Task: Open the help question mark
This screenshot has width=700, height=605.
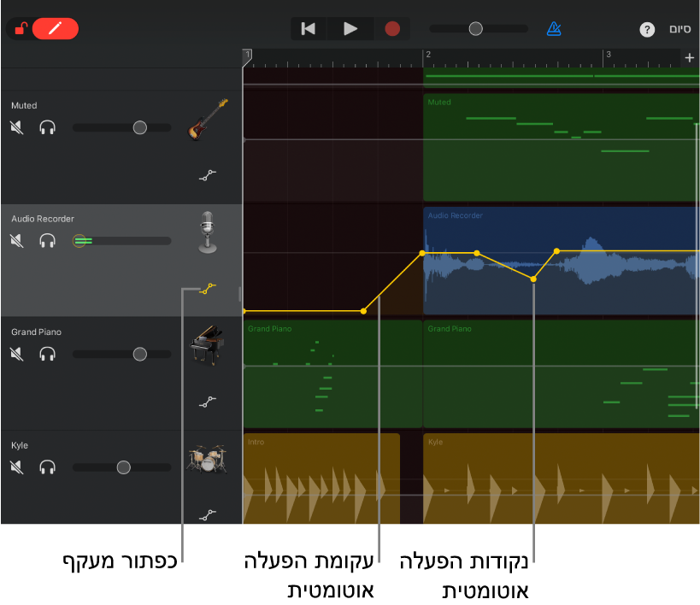Action: point(647,30)
